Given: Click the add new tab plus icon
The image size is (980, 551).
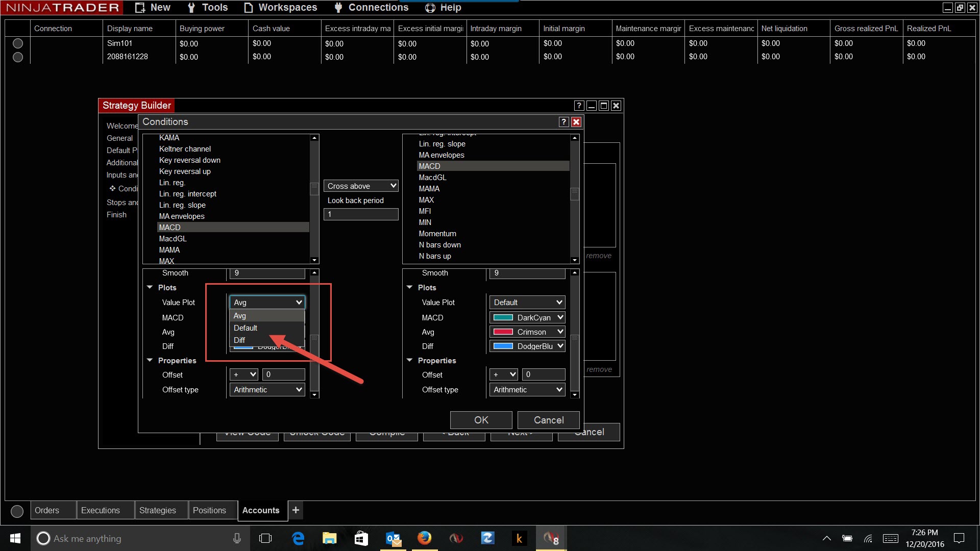Looking at the screenshot, I should 296,510.
